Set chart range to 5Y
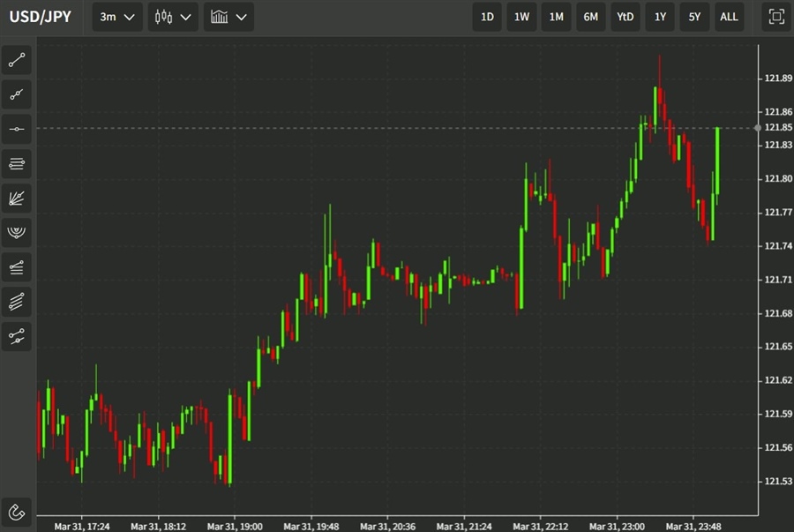794x532 pixels. pos(694,17)
